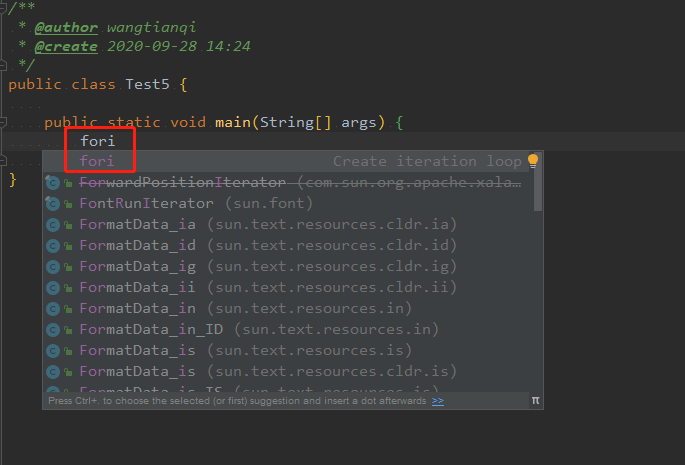
Task: Collapse the main method fold marker
Action: [x=3, y=122]
